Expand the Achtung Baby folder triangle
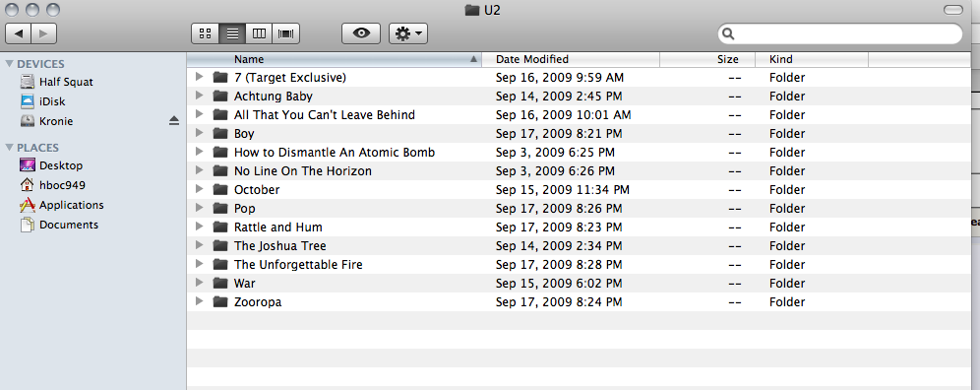 click(x=199, y=96)
